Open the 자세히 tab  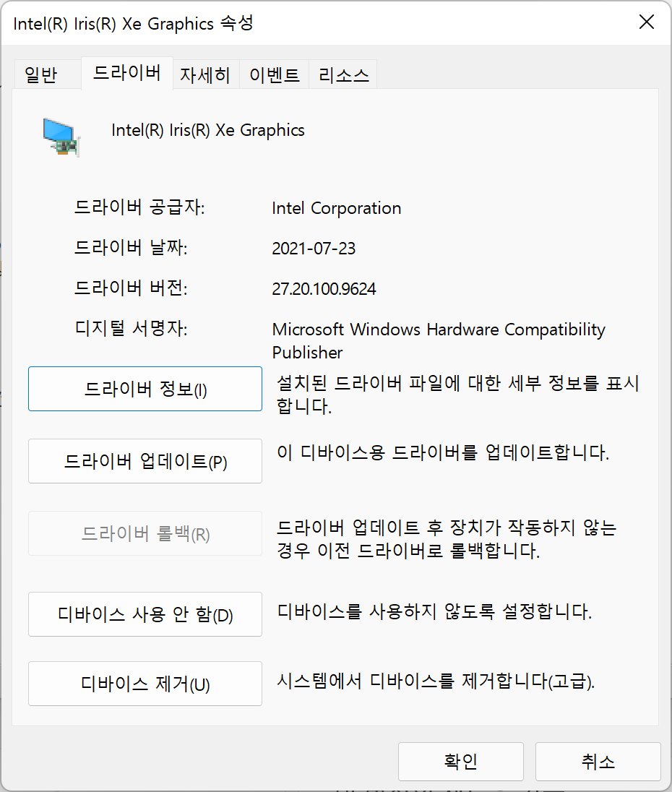[x=205, y=75]
